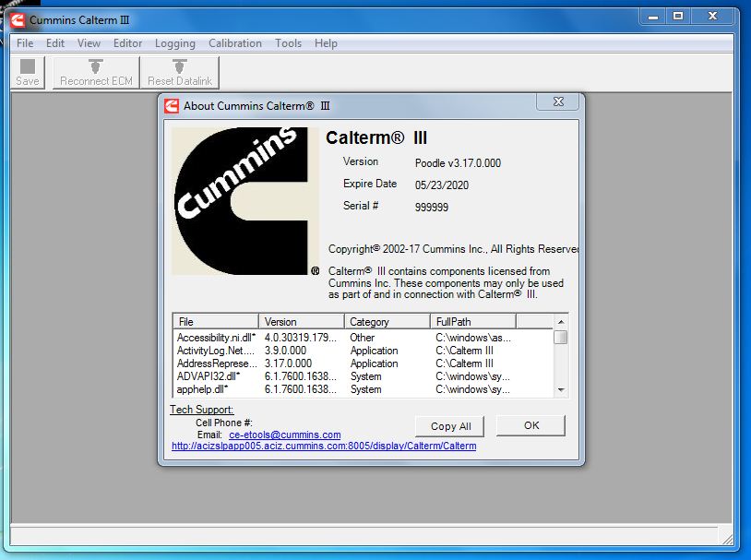Open the Editor menu
Image resolution: width=751 pixels, height=560 pixels.
[127, 43]
